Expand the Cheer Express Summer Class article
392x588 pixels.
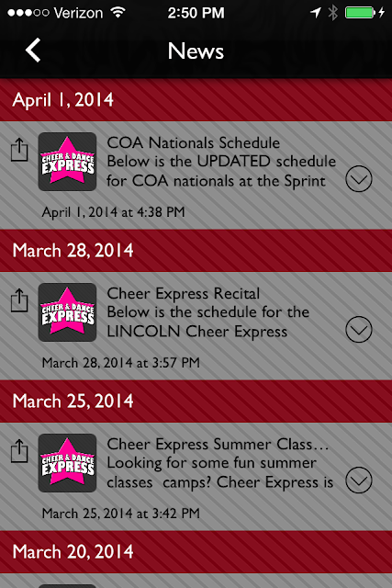pyautogui.click(x=359, y=481)
